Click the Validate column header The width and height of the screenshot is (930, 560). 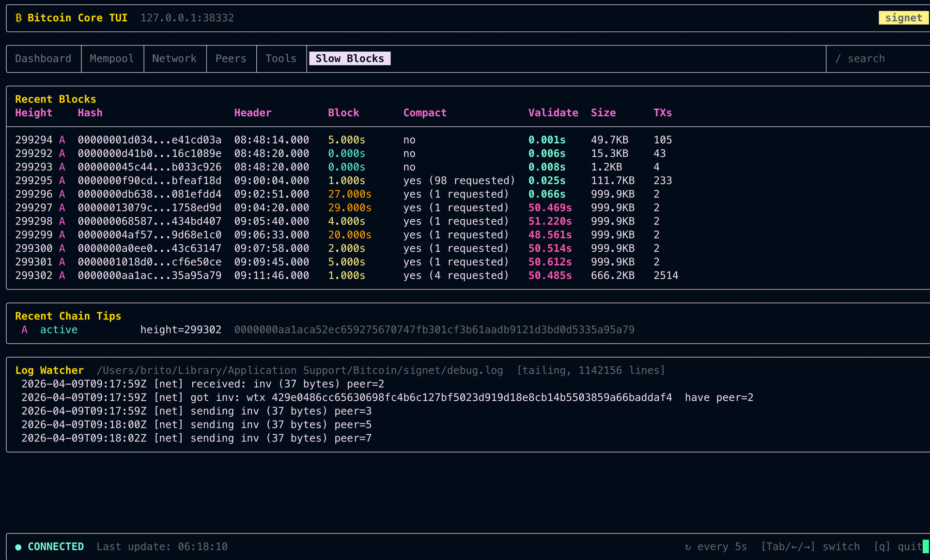point(553,113)
